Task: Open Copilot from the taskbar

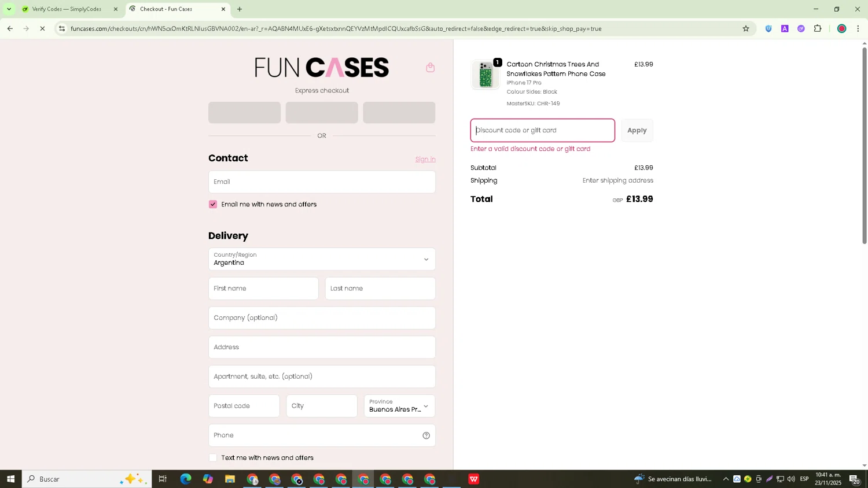Action: coord(208,479)
